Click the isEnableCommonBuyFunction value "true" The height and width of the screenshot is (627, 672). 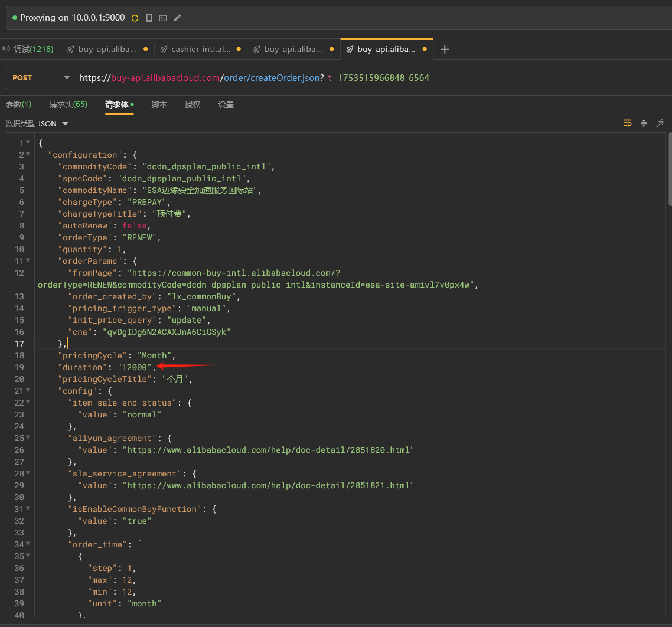click(x=137, y=521)
